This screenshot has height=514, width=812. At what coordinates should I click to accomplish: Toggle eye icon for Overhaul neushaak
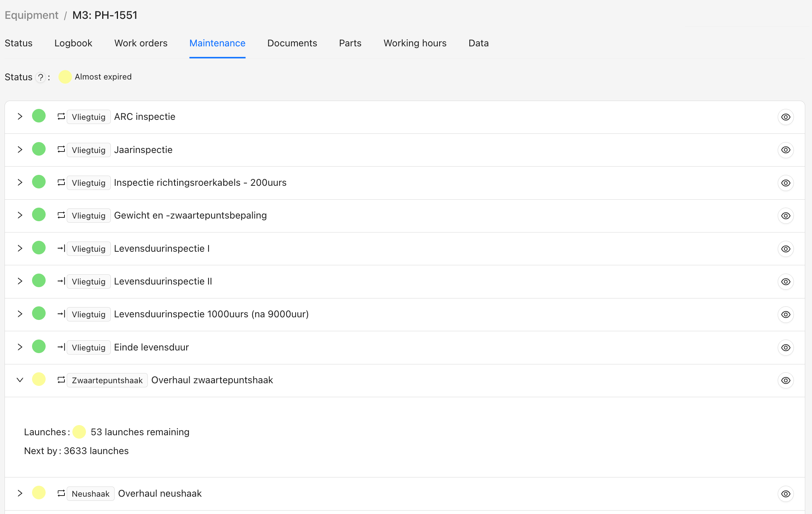pos(786,494)
